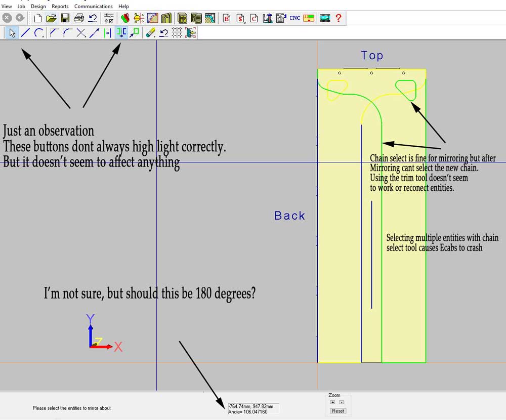Screen dimensions: 506x420
Task: Select the arrow pointer tool
Action: coord(13,33)
